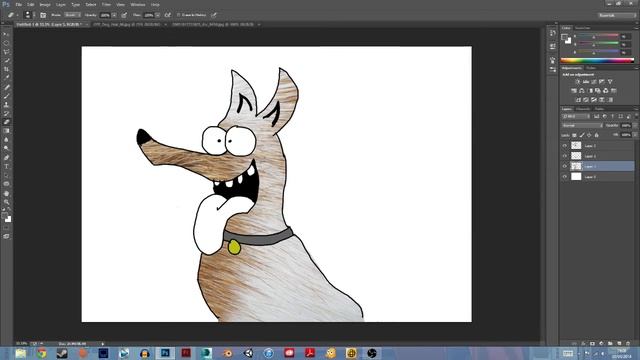Image resolution: width=640 pixels, height=360 pixels.
Task: Open the Window menu
Action: (x=138, y=4)
